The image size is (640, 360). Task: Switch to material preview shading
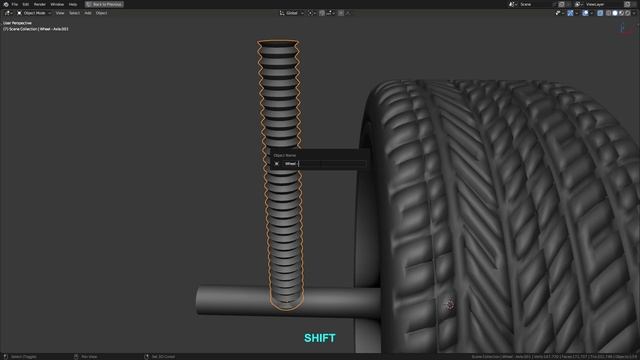621,13
